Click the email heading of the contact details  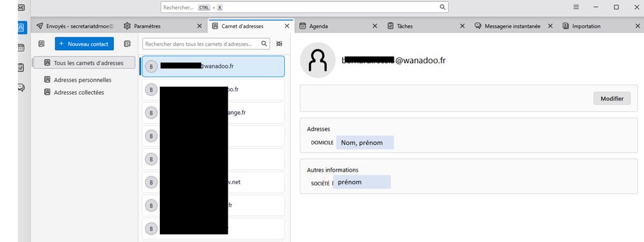point(394,60)
